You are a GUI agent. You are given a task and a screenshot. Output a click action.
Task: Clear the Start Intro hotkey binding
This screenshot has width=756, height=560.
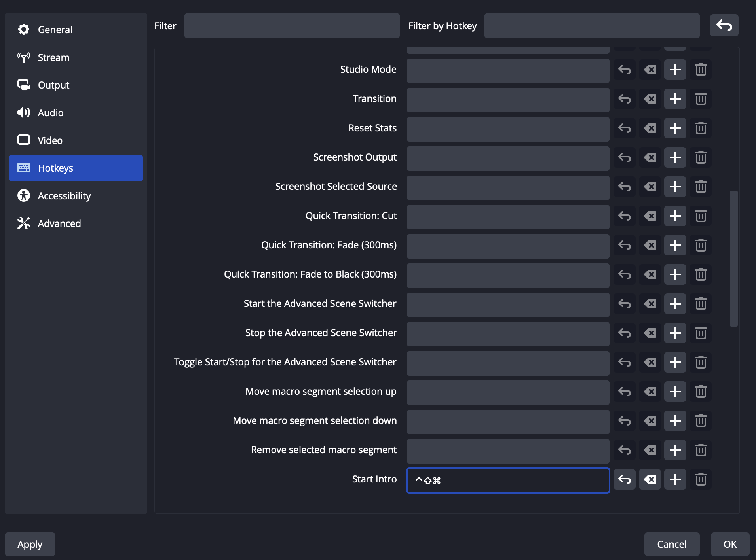point(650,480)
